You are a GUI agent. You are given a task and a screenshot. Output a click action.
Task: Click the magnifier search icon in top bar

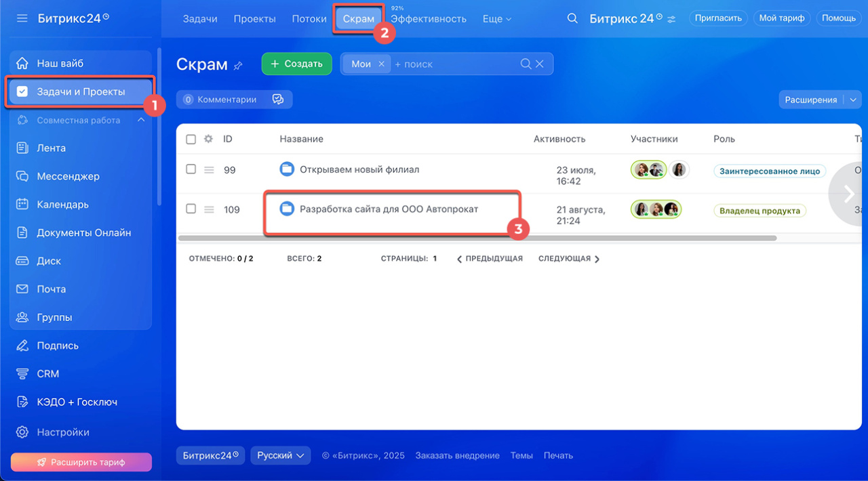(x=572, y=18)
